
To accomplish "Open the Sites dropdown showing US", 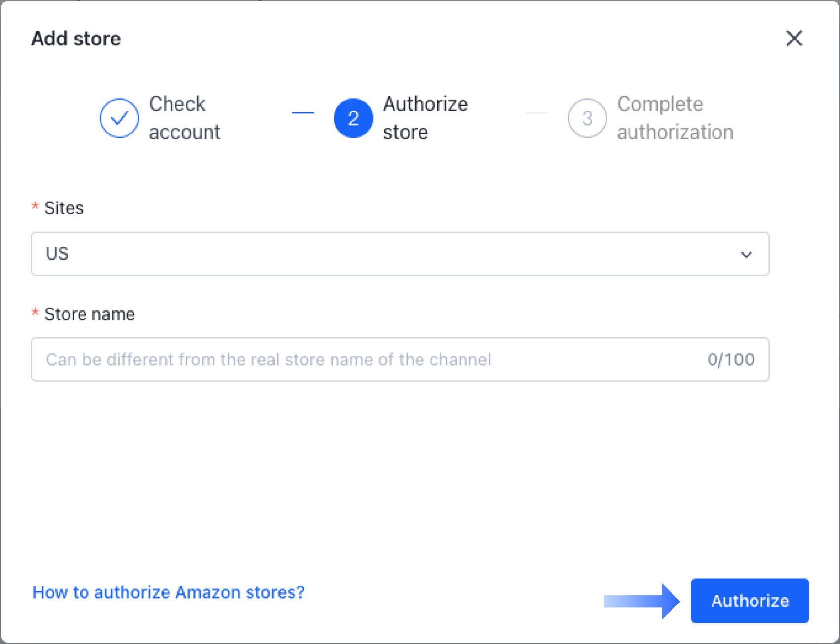I will (385, 254).
